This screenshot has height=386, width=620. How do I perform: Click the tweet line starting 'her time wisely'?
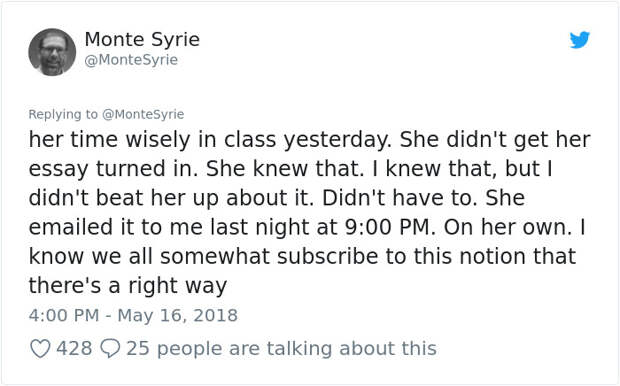click(x=310, y=140)
